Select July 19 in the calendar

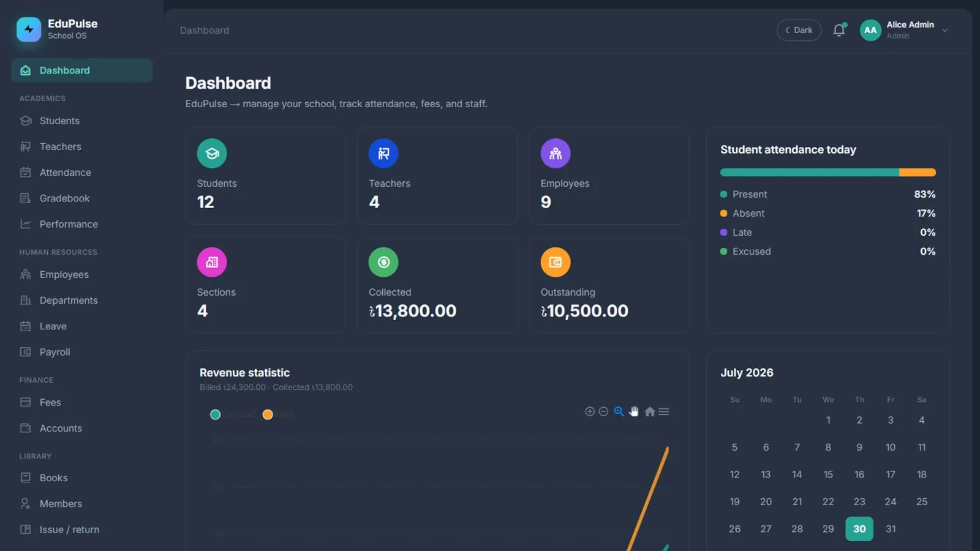(734, 501)
